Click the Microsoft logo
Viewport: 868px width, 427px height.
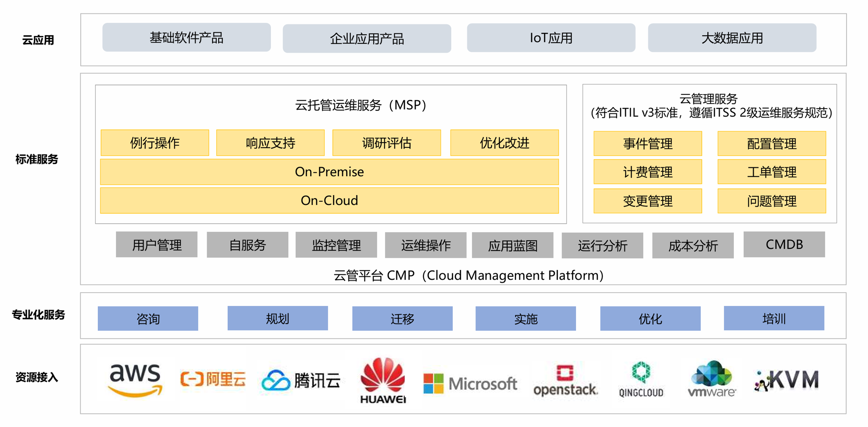click(x=470, y=384)
